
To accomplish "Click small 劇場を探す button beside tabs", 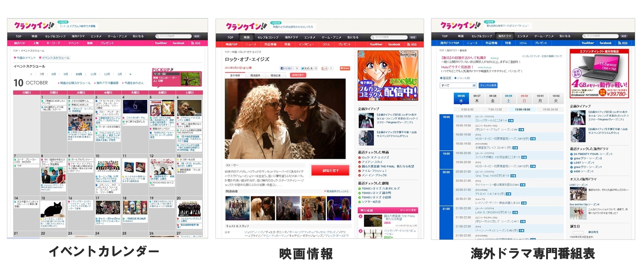I will pyautogui.click(x=298, y=75).
